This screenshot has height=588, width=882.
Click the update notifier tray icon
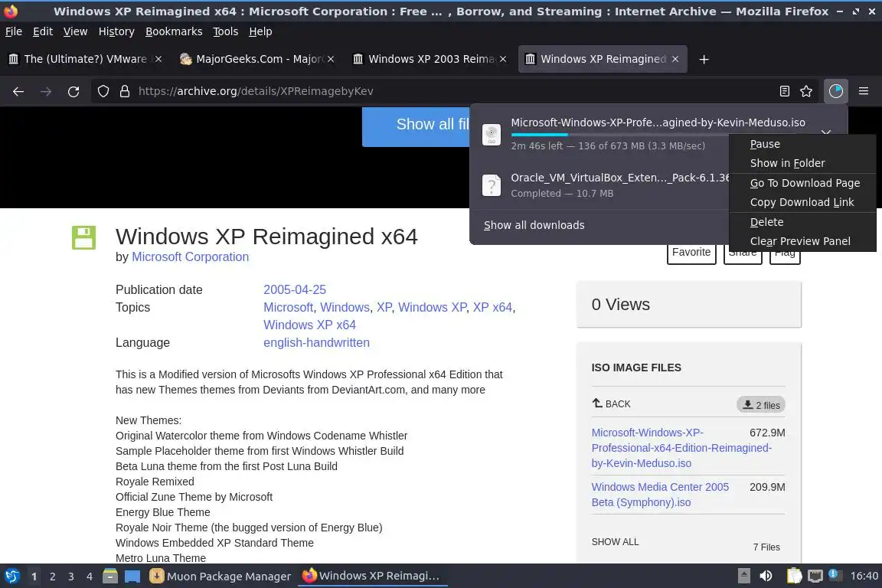835,574
